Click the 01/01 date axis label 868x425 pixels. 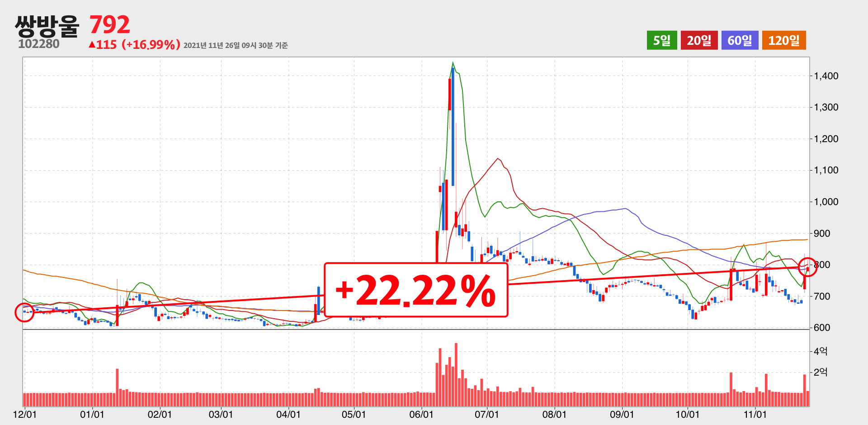click(x=92, y=415)
